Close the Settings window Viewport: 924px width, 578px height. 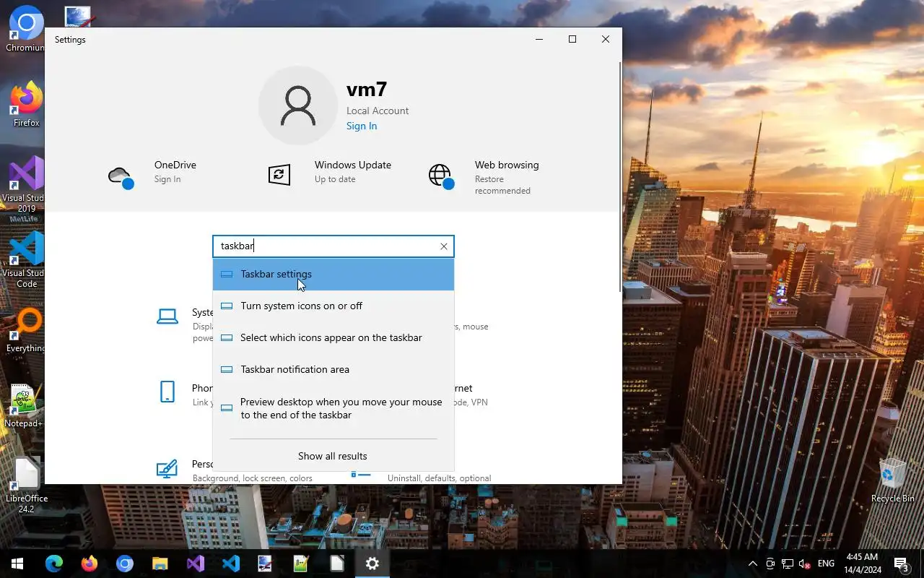point(606,40)
